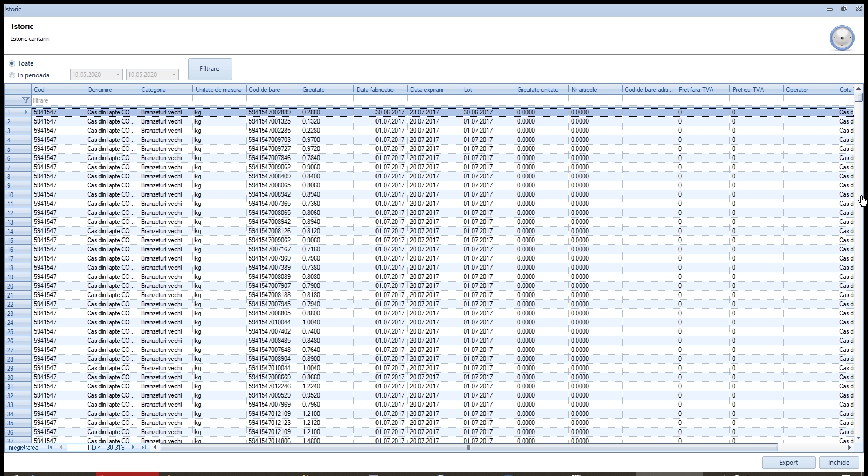This screenshot has height=476, width=868.
Task: Go to previous record navigation icon
Action: [61, 448]
